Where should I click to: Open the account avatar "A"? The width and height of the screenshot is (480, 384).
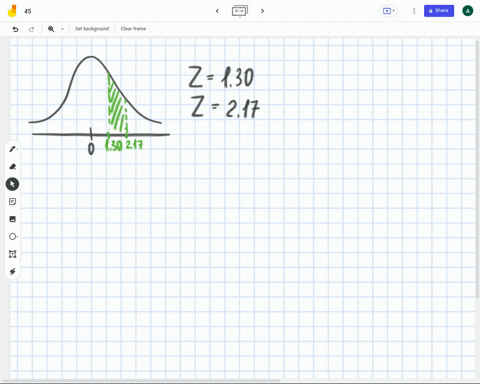467,11
